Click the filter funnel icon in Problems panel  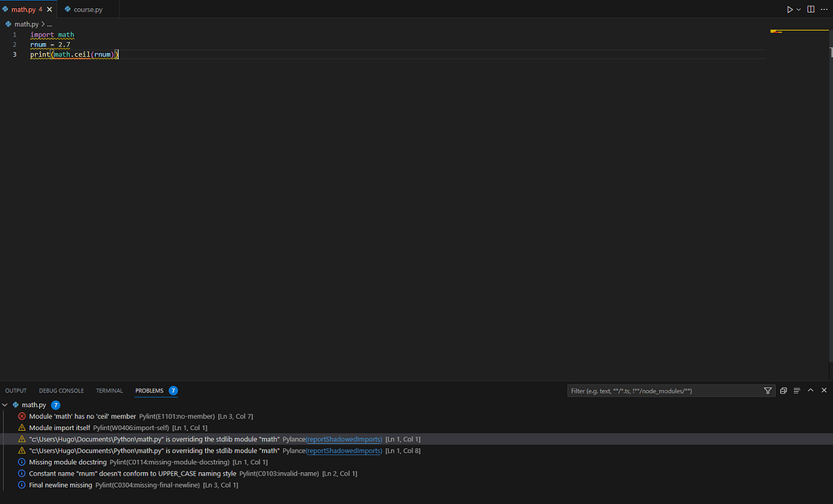pyautogui.click(x=767, y=390)
